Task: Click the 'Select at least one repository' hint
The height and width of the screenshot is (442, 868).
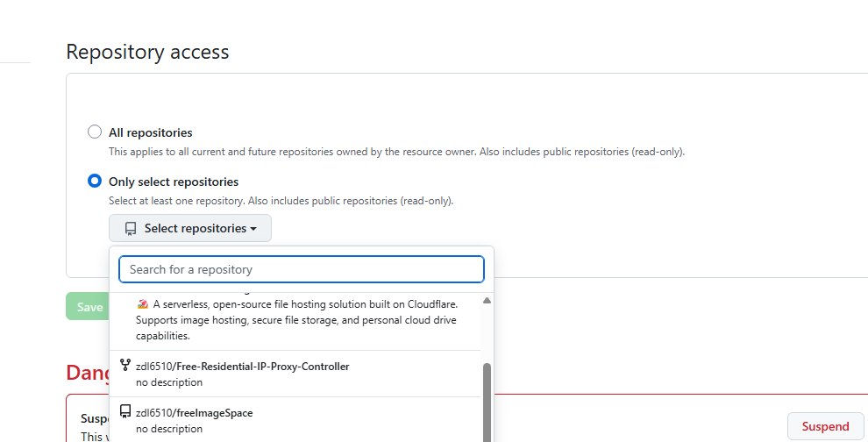Action: [281, 201]
